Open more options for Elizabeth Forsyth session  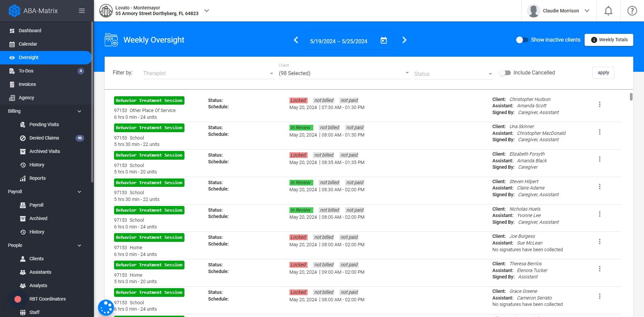(x=600, y=159)
